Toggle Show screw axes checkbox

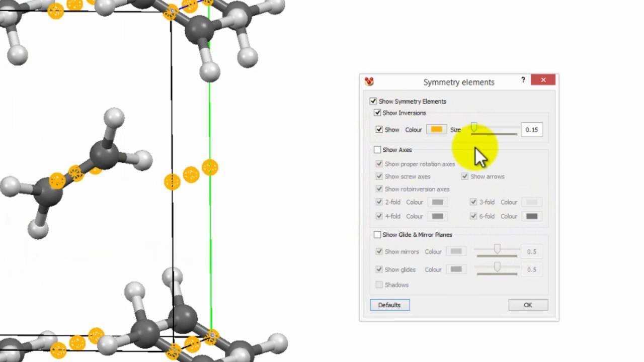tap(379, 176)
